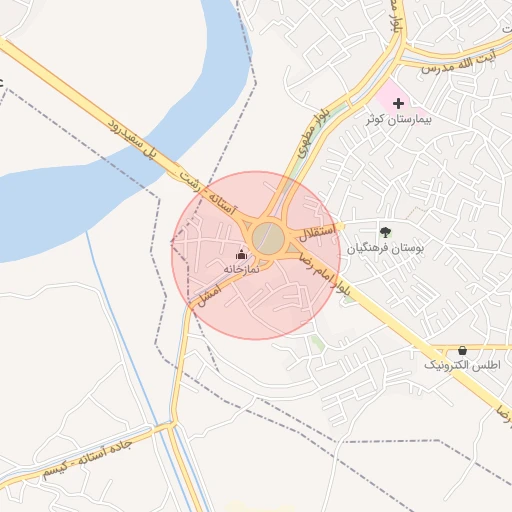Select the آستانه - رشت road label
Image resolution: width=512 pixels, height=512 pixels.
(x=208, y=194)
